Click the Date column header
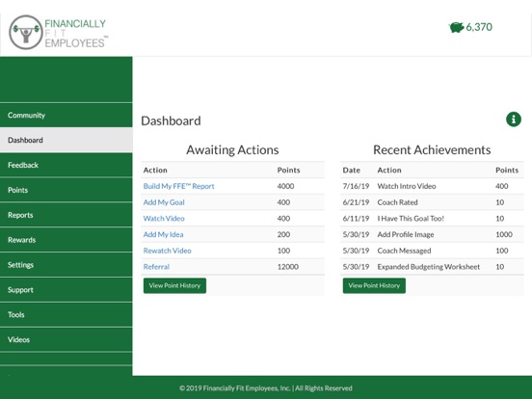The height and width of the screenshot is (399, 532). coord(351,171)
